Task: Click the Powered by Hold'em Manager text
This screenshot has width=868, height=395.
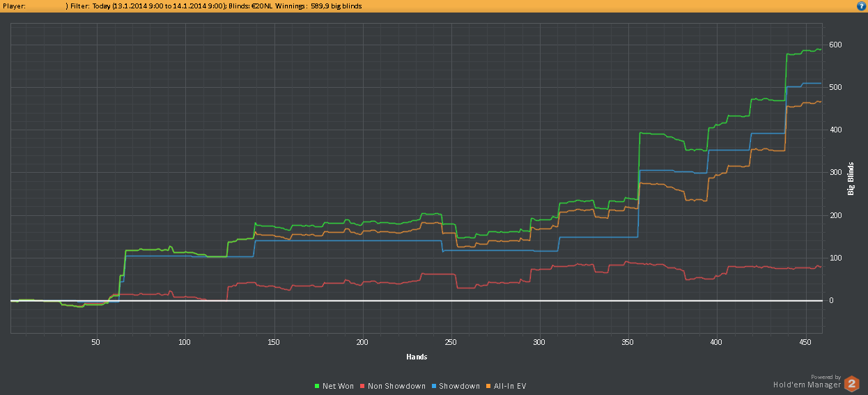Action: coord(806,380)
